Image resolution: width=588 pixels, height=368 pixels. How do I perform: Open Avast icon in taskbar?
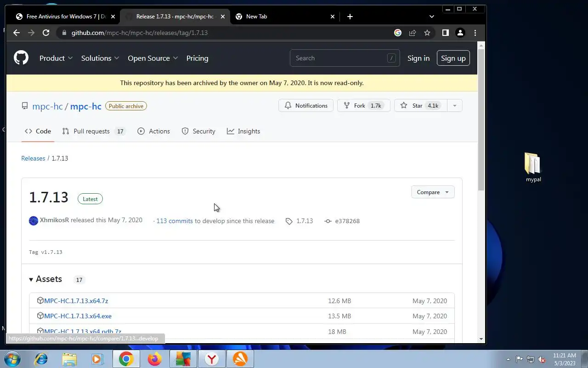pyautogui.click(x=240, y=359)
